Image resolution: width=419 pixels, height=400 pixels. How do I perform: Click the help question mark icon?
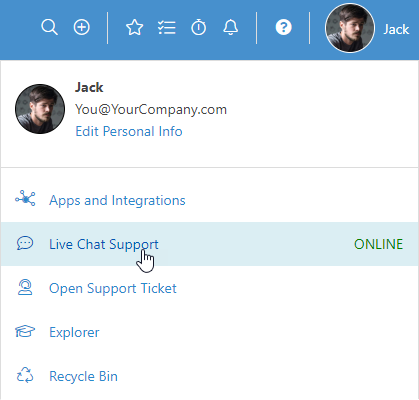click(x=284, y=27)
